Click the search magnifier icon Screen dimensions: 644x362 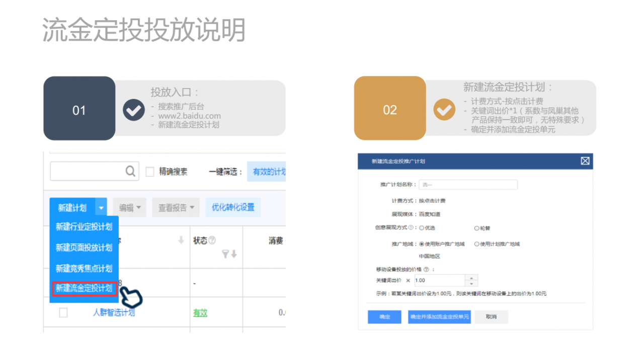pyautogui.click(x=130, y=171)
